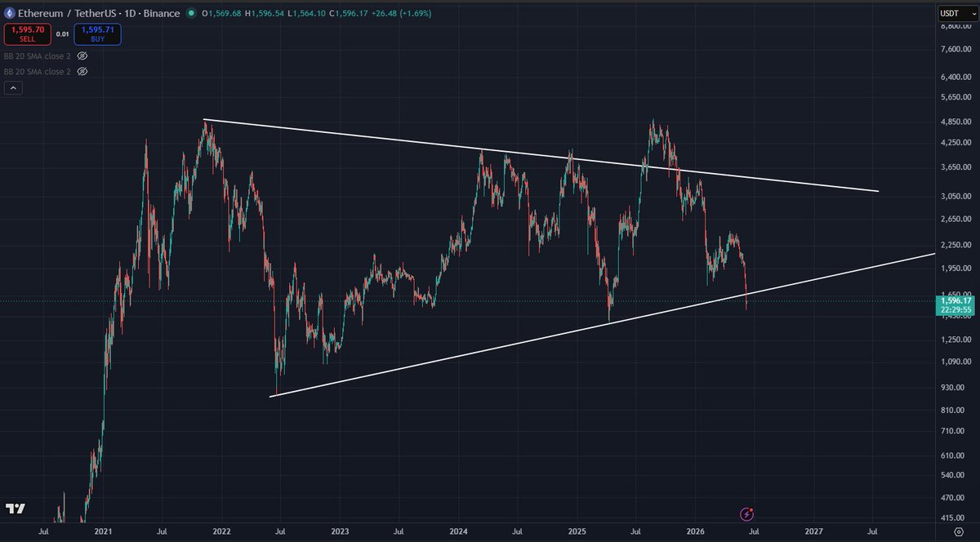Click the lightning bolt event marker
The height and width of the screenshot is (542, 980).
coord(746,514)
